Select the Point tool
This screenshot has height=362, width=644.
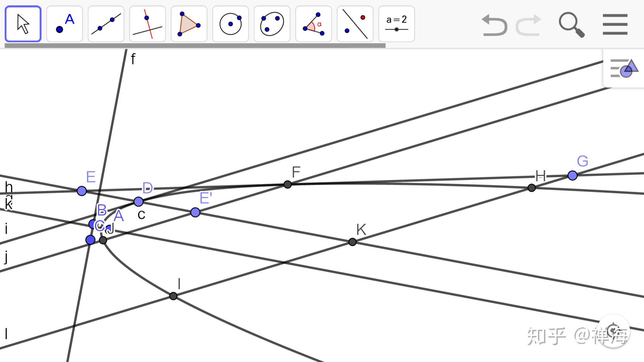coord(64,24)
